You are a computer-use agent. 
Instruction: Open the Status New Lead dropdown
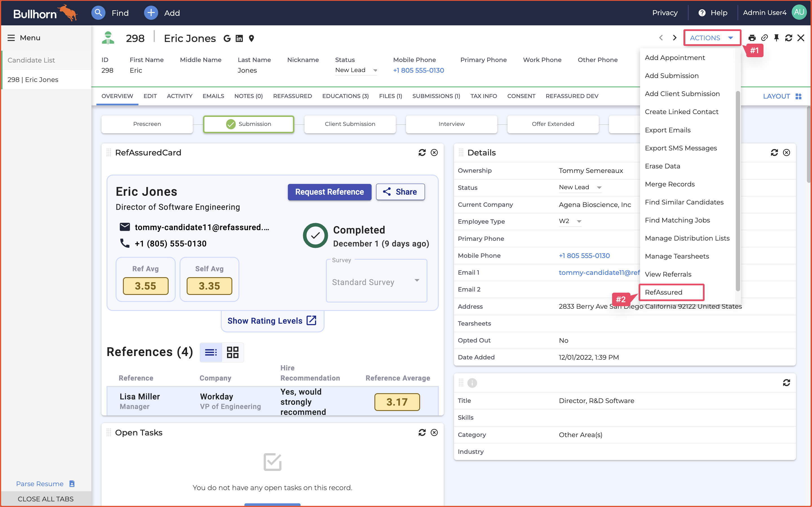pos(375,70)
